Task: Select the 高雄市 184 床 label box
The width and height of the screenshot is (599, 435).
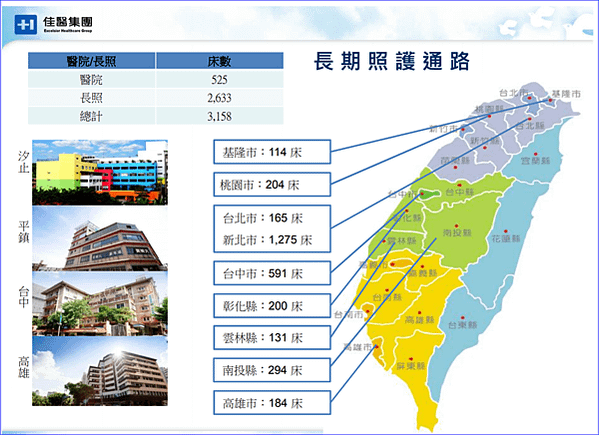Action: click(272, 403)
